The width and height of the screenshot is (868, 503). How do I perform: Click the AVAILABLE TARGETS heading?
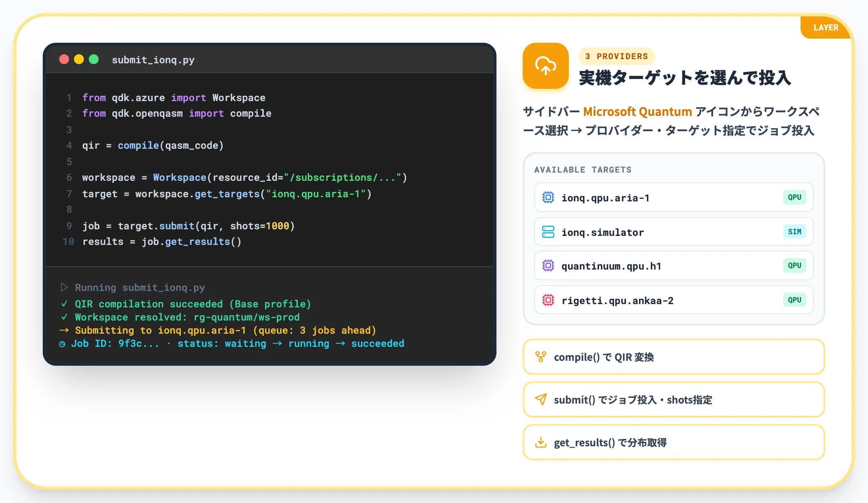(x=583, y=170)
